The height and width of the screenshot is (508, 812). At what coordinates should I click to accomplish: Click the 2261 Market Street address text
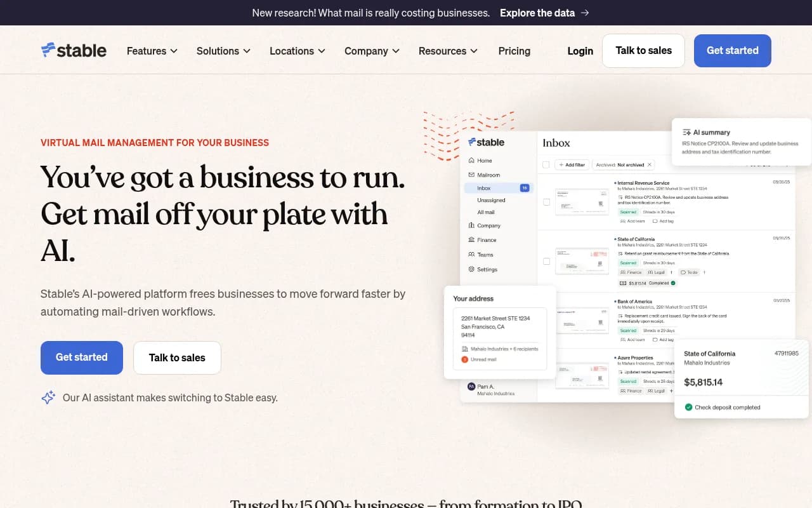pyautogui.click(x=495, y=318)
